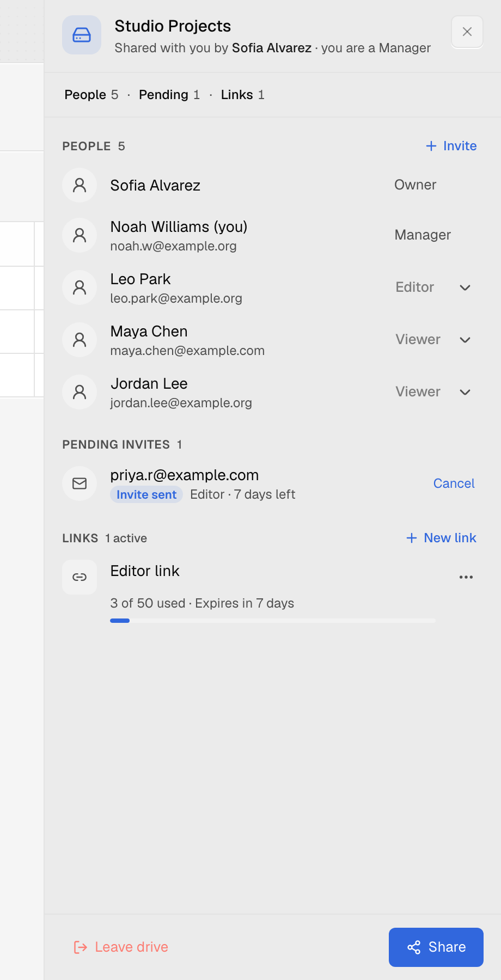Image resolution: width=501 pixels, height=980 pixels.
Task: Click the Invite button
Action: point(451,146)
